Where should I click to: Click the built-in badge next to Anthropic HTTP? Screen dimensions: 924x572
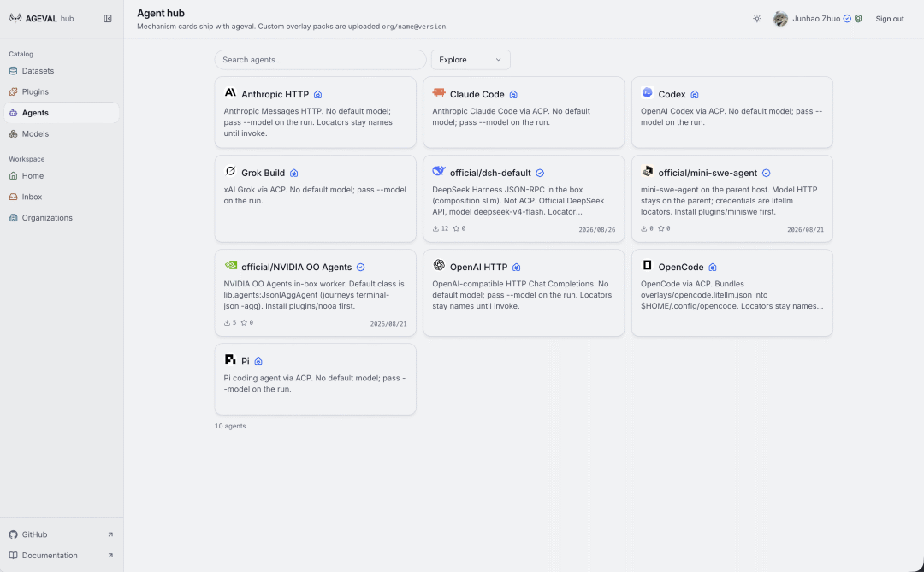click(317, 95)
